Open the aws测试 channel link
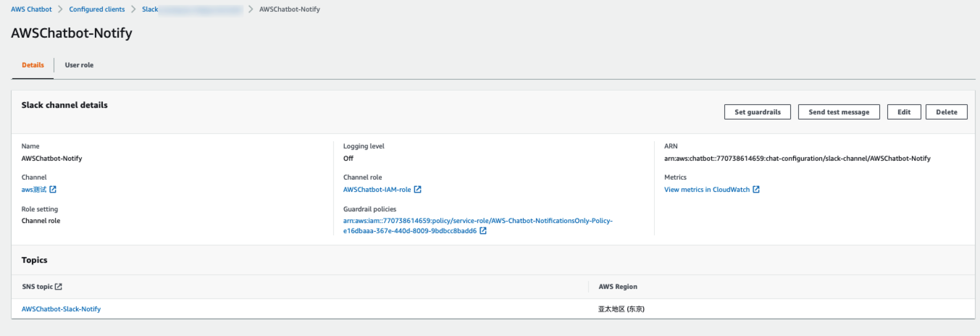This screenshot has height=336, width=980. click(34, 189)
